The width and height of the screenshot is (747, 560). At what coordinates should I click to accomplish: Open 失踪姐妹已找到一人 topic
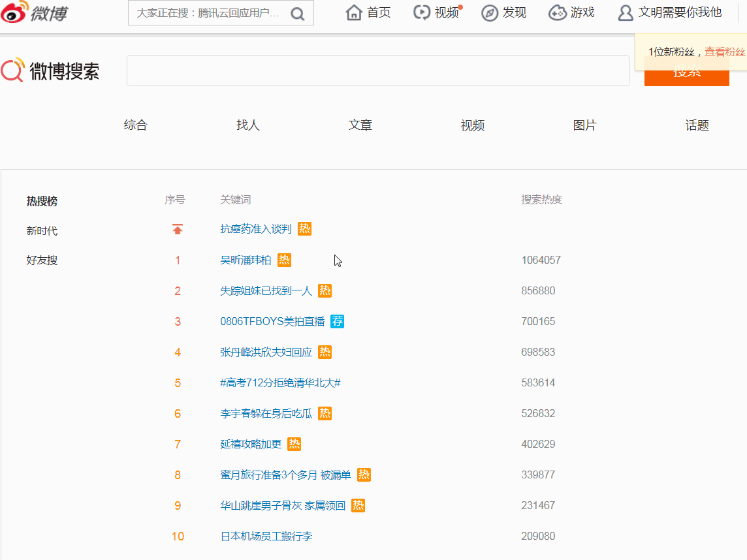[266, 290]
